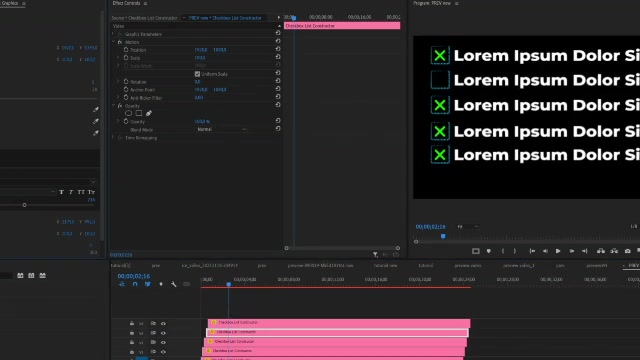This screenshot has height=360, width=640.
Task: Toggle safe margins icon in Program monitor
Action: click(x=476, y=251)
